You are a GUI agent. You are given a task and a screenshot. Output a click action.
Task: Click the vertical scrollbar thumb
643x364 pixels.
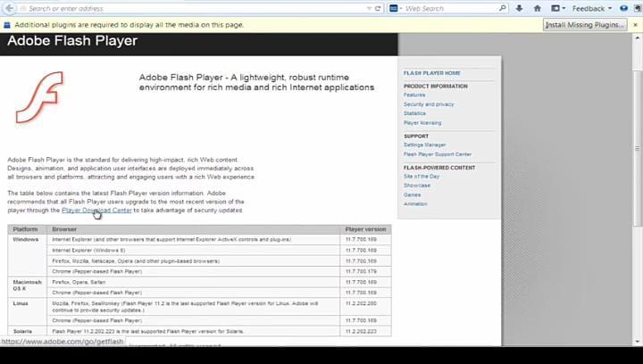638,148
